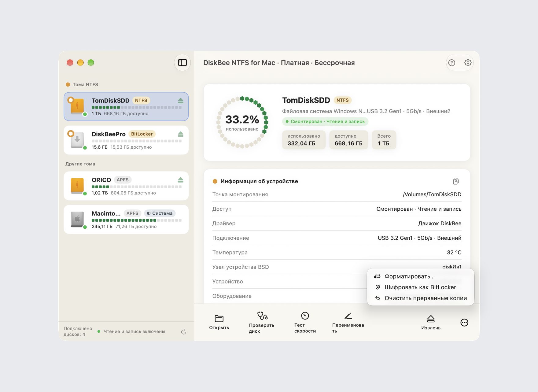Click the Macintosh Apple drive icon

click(x=77, y=220)
